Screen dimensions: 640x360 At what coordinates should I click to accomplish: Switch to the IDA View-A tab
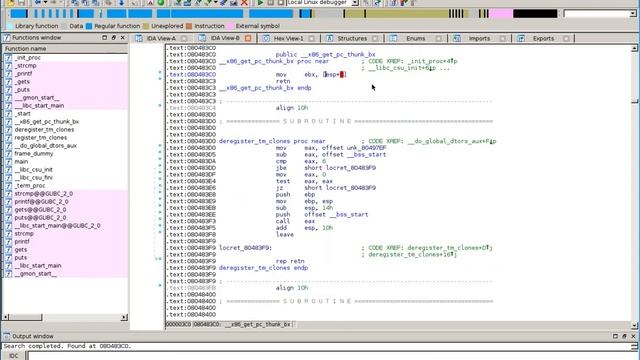click(x=161, y=38)
